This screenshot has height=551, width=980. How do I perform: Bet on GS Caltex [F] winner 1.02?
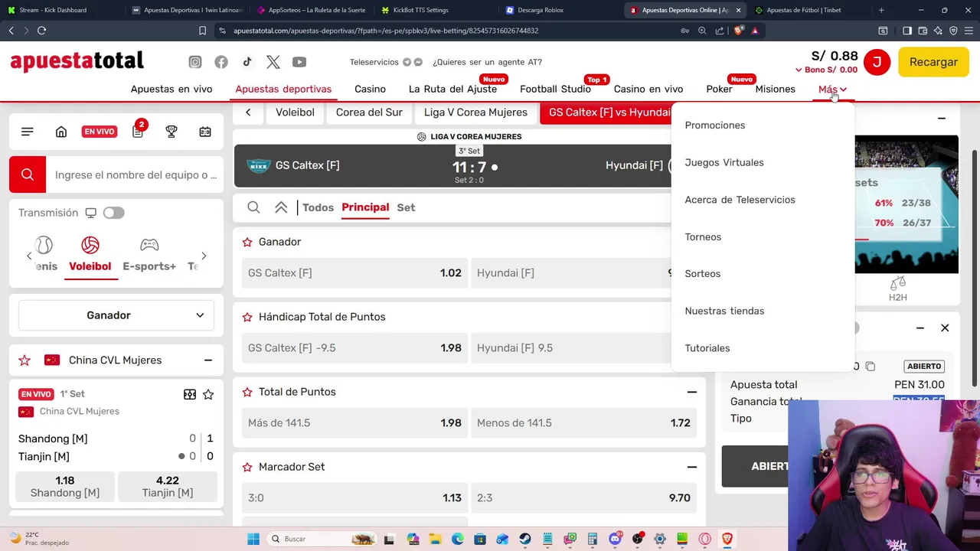[x=354, y=272]
